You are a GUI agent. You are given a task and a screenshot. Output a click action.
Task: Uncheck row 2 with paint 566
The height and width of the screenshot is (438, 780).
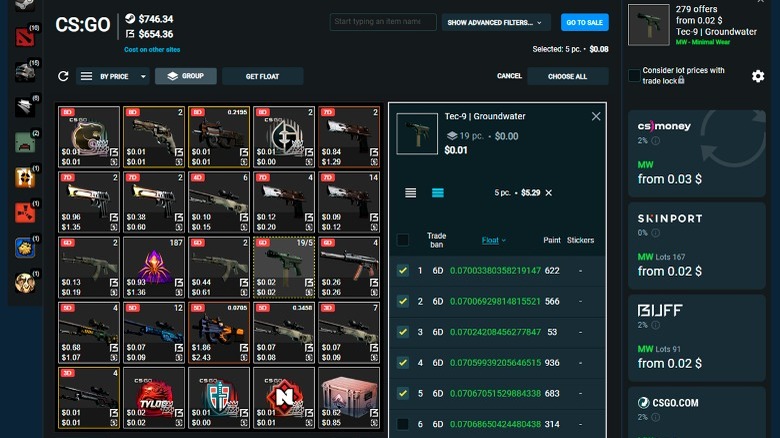click(x=402, y=302)
